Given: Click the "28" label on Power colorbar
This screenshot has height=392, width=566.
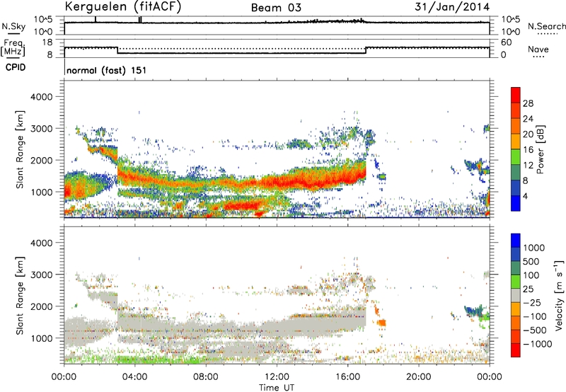Looking at the screenshot, I should pos(528,103).
